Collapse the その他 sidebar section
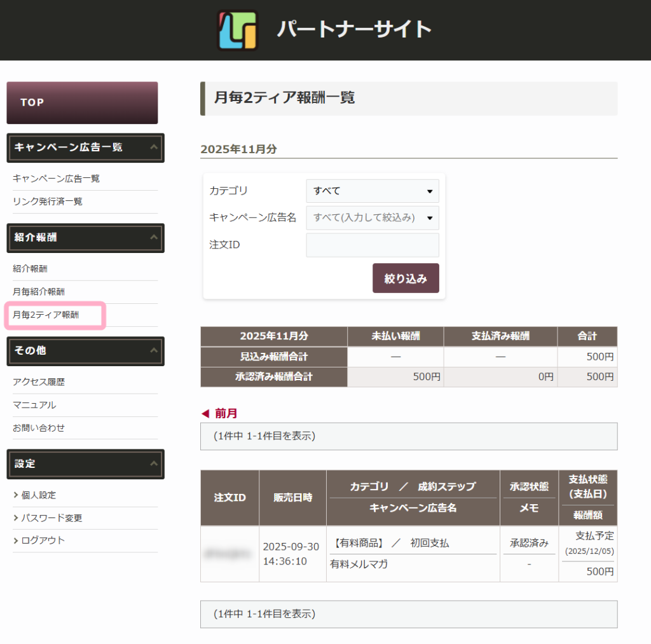Screen dimensions: 651x644 coord(153,351)
